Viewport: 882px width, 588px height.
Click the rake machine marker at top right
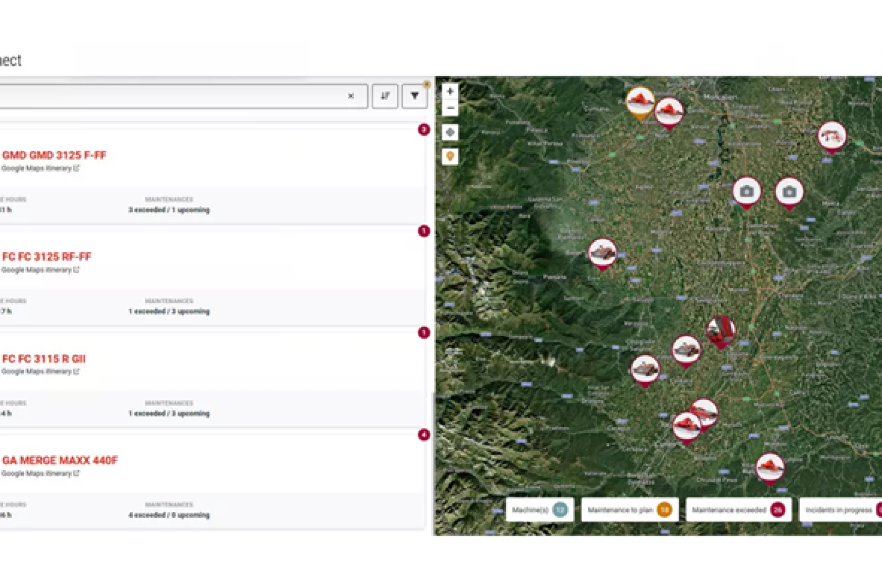click(x=831, y=136)
